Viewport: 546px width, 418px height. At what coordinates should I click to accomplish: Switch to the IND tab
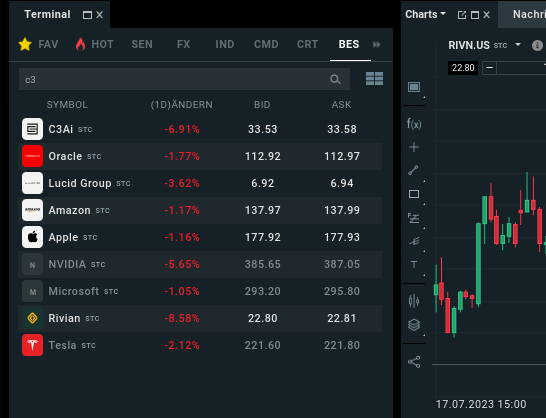tap(225, 44)
